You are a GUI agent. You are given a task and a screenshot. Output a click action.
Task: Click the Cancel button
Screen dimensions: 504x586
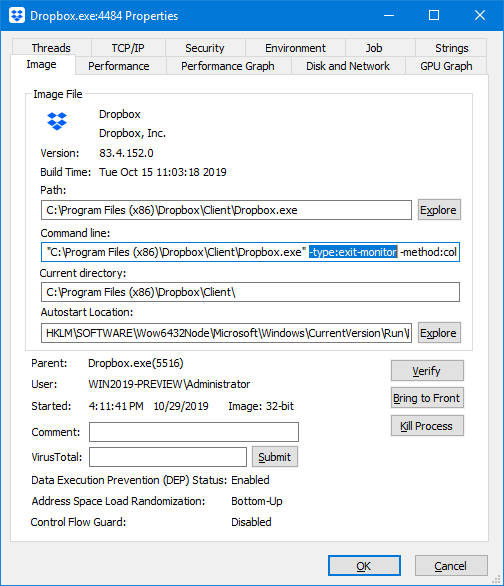pos(451,566)
